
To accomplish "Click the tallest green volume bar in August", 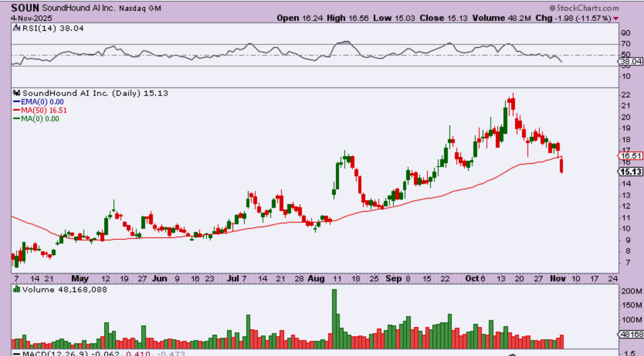I will tap(334, 319).
